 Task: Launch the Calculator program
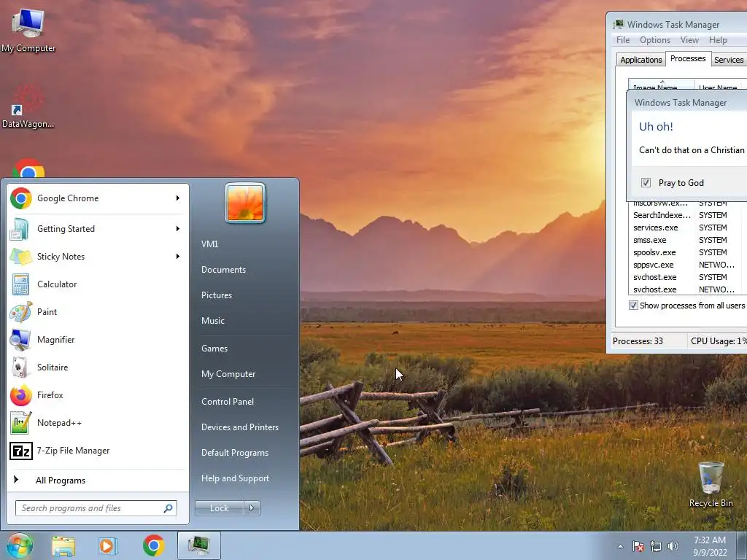pyautogui.click(x=98, y=284)
